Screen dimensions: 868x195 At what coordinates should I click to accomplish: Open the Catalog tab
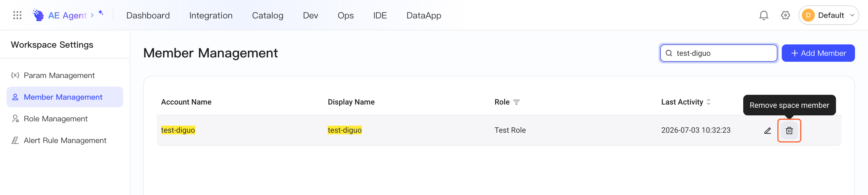click(x=267, y=15)
